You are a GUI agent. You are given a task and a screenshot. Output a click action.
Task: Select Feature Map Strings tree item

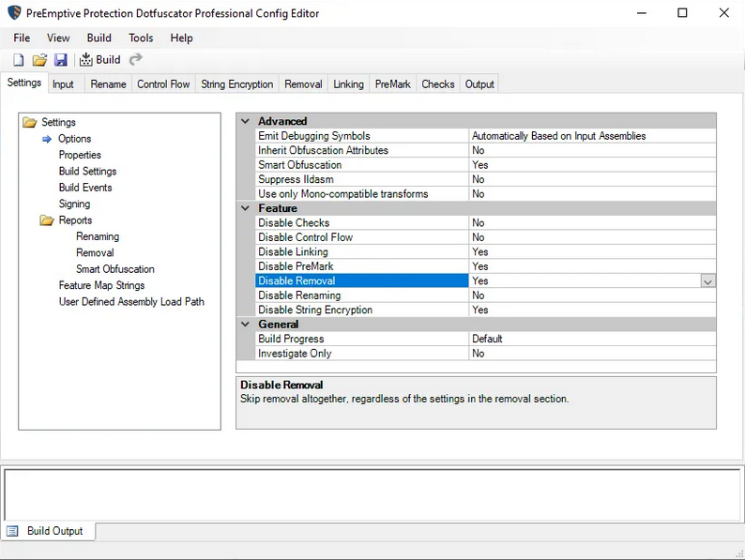(101, 285)
